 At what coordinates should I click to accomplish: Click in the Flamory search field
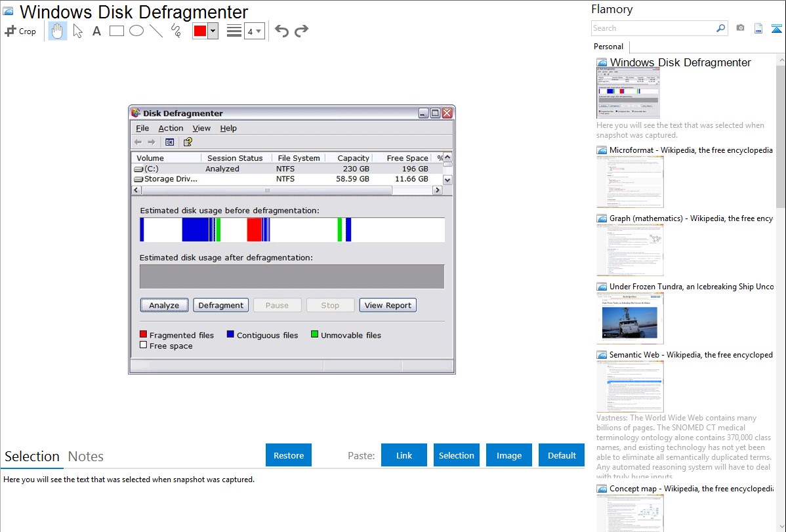point(653,28)
